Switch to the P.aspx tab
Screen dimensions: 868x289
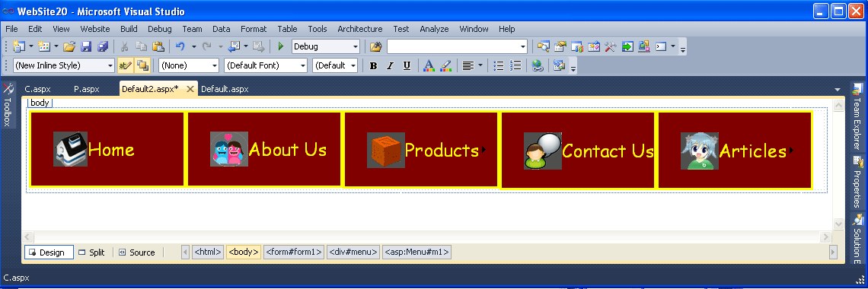pyautogui.click(x=86, y=89)
